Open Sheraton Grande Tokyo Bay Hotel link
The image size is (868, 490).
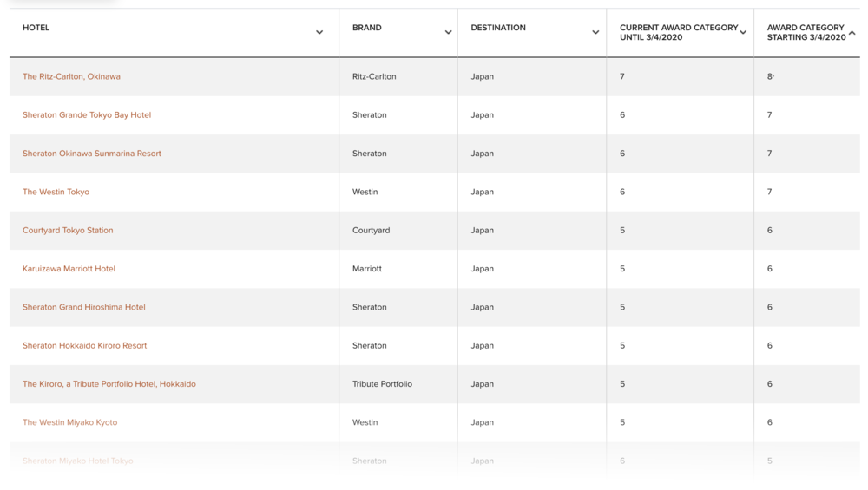87,114
